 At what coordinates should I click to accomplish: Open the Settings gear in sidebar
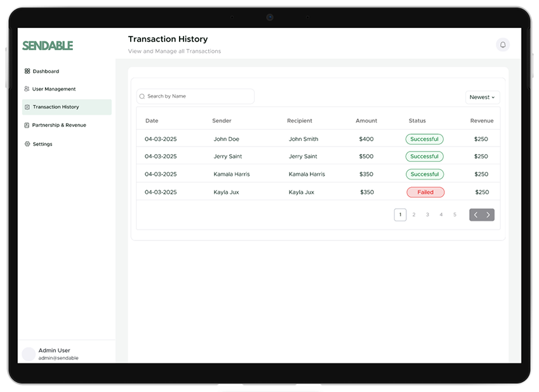[27, 144]
